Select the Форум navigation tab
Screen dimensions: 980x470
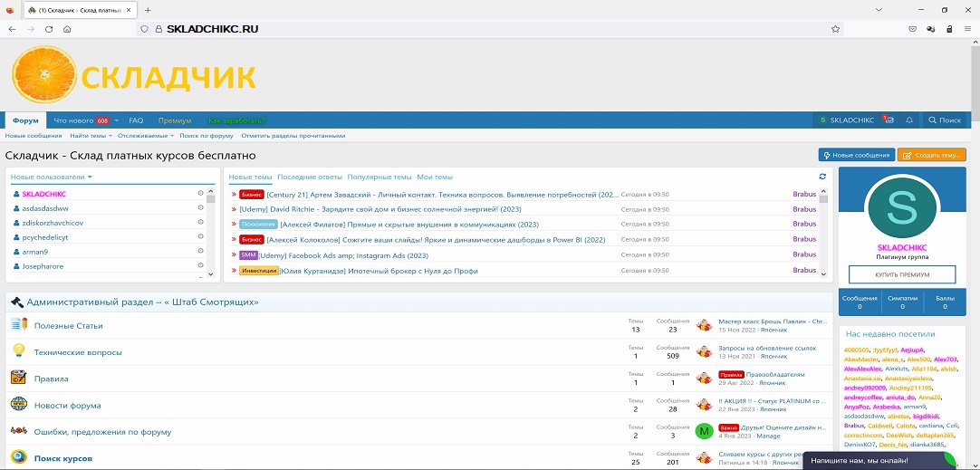[x=25, y=120]
